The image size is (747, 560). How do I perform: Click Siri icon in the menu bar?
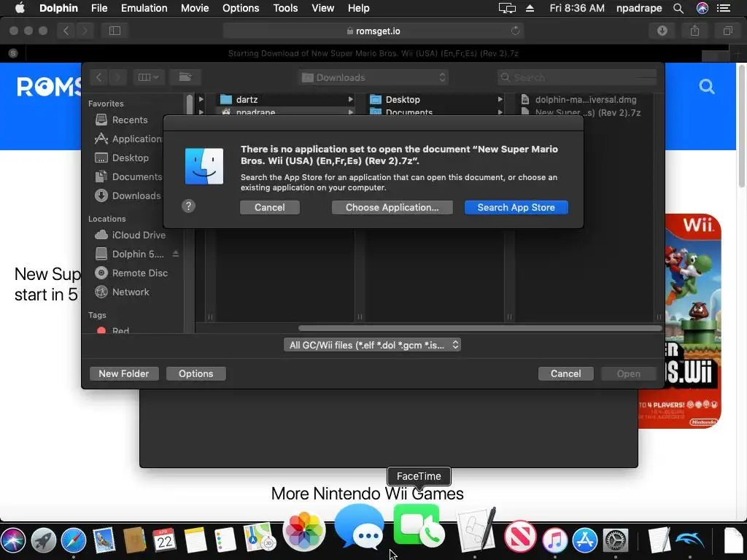click(x=703, y=8)
